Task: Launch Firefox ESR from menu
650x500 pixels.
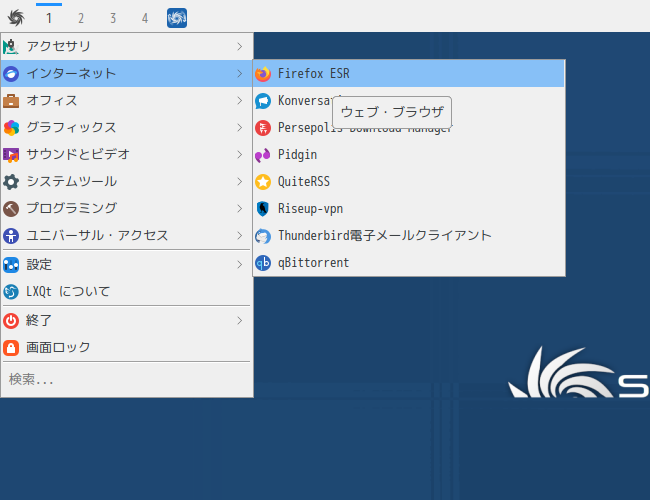Action: coord(409,74)
